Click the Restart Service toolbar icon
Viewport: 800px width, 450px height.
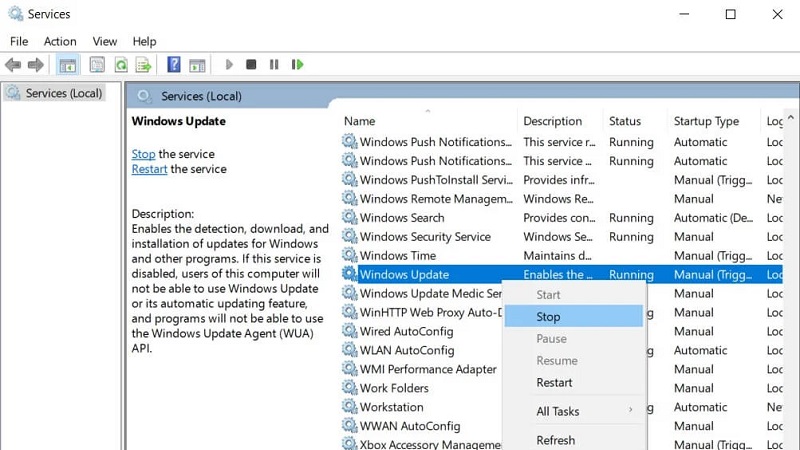(297, 64)
